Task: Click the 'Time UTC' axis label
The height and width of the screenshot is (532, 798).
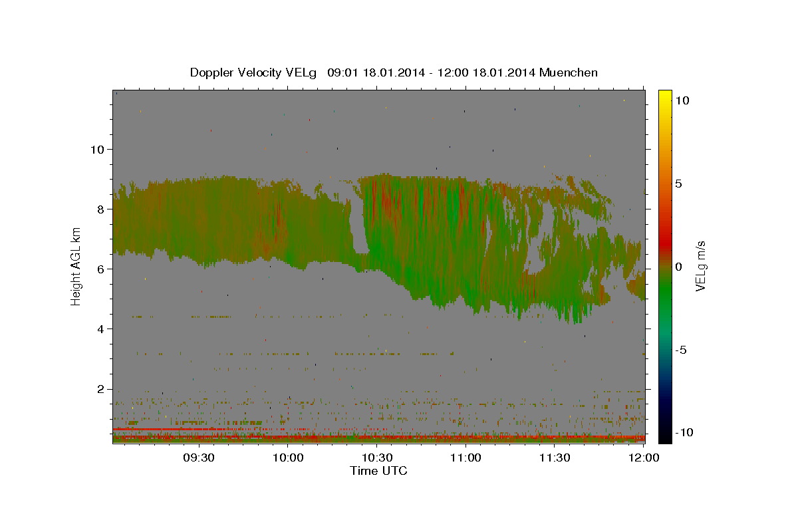Action: coord(378,471)
